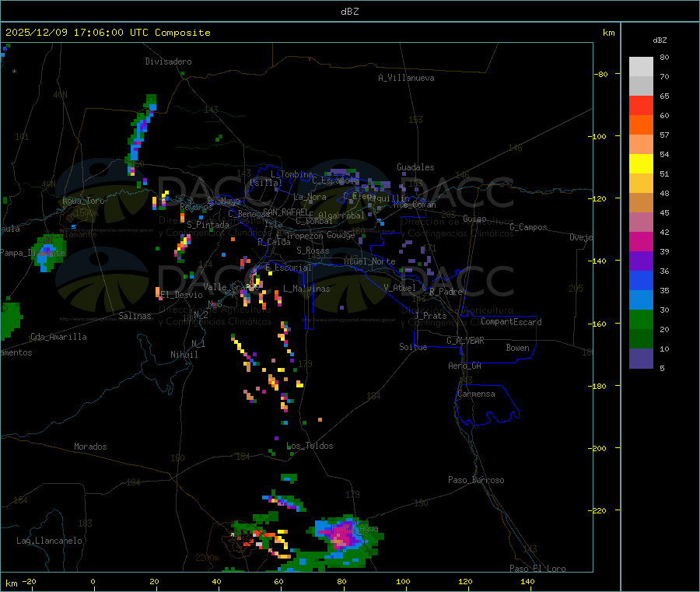Click the 45 dBZ pink legend swatch
The height and width of the screenshot is (592, 700).
pos(641,222)
